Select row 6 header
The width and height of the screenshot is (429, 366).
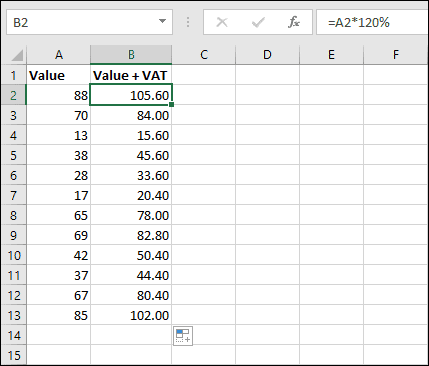[x=14, y=175]
